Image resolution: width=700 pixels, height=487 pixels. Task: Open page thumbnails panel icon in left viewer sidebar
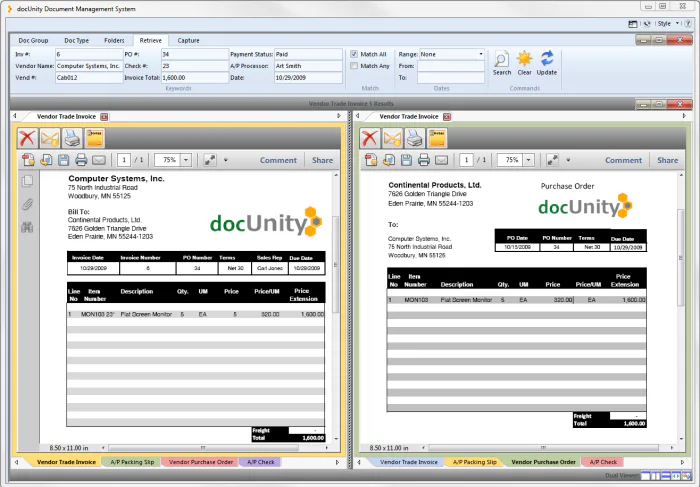27,181
